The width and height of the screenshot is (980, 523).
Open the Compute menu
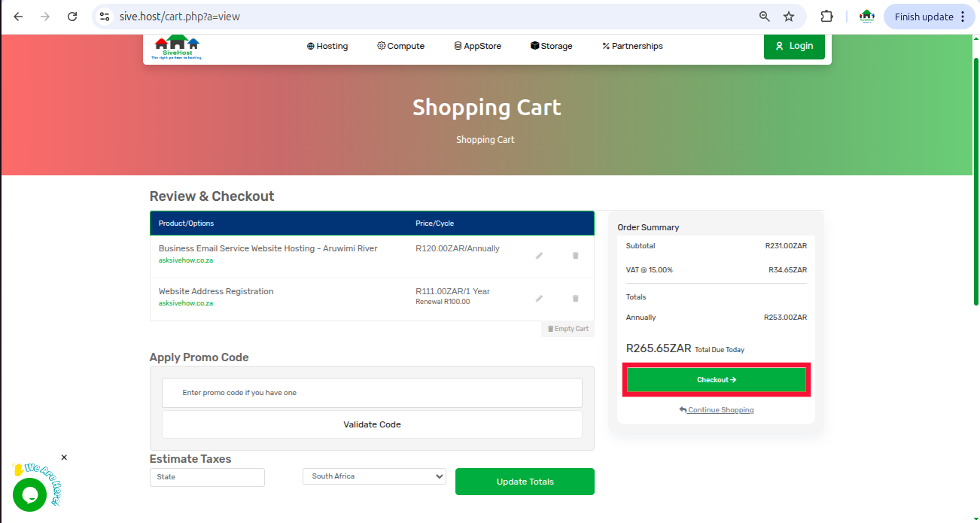pyautogui.click(x=400, y=46)
